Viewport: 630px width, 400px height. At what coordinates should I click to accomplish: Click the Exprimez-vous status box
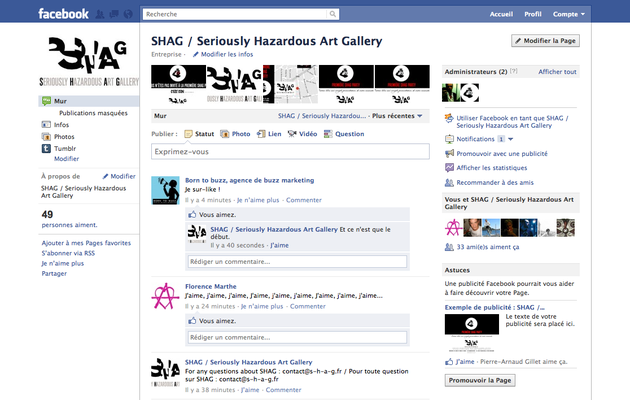coord(290,152)
